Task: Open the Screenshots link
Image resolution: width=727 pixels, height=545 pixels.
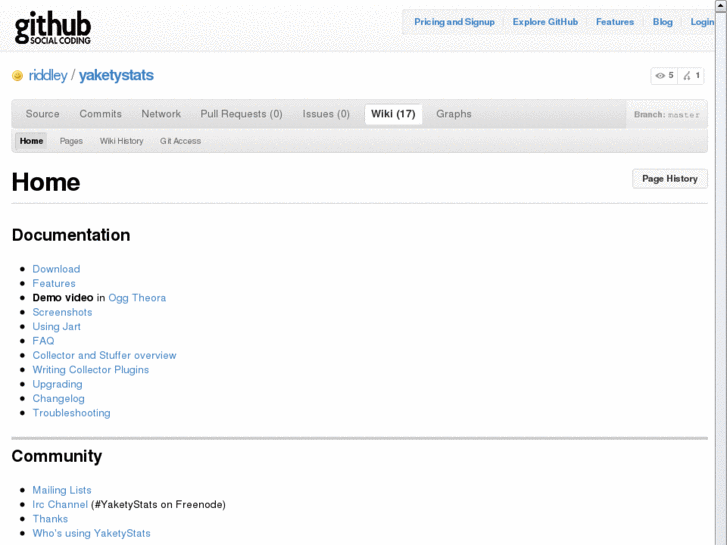Action: pyautogui.click(x=62, y=312)
